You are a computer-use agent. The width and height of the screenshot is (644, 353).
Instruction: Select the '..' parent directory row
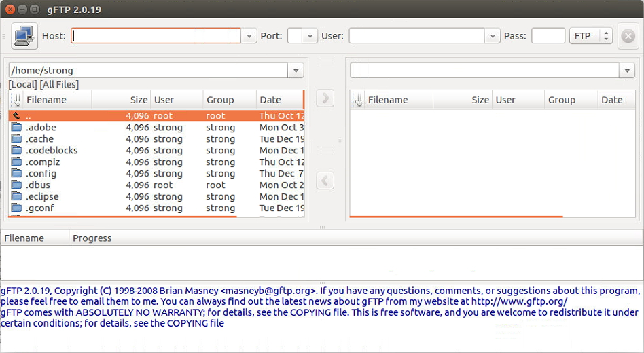(x=156, y=116)
